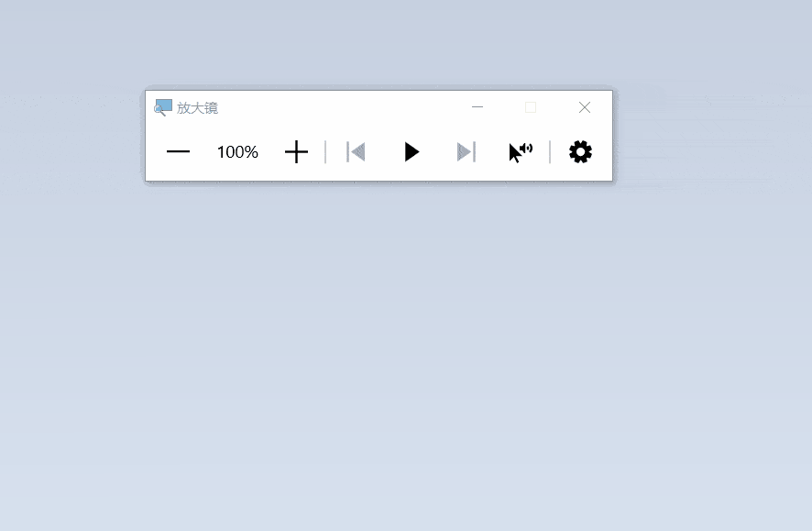Select the cogwheel icon at toolbar end
Viewport: 812px width, 531px height.
click(x=580, y=152)
